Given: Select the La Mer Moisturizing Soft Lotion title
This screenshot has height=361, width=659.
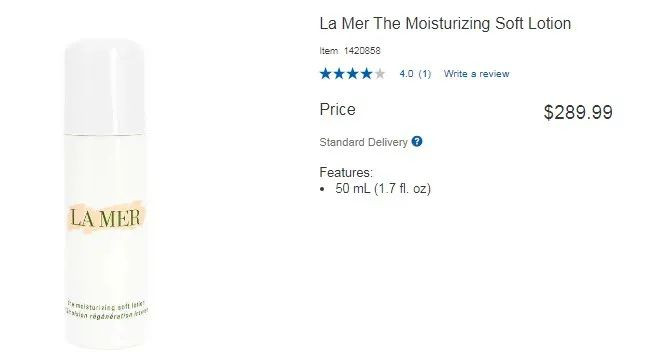Looking at the screenshot, I should click(445, 23).
